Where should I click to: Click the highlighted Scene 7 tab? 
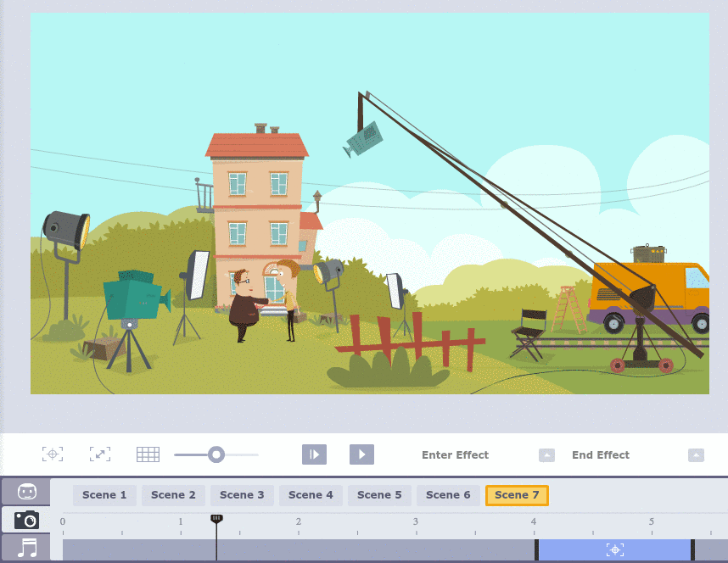(517, 495)
